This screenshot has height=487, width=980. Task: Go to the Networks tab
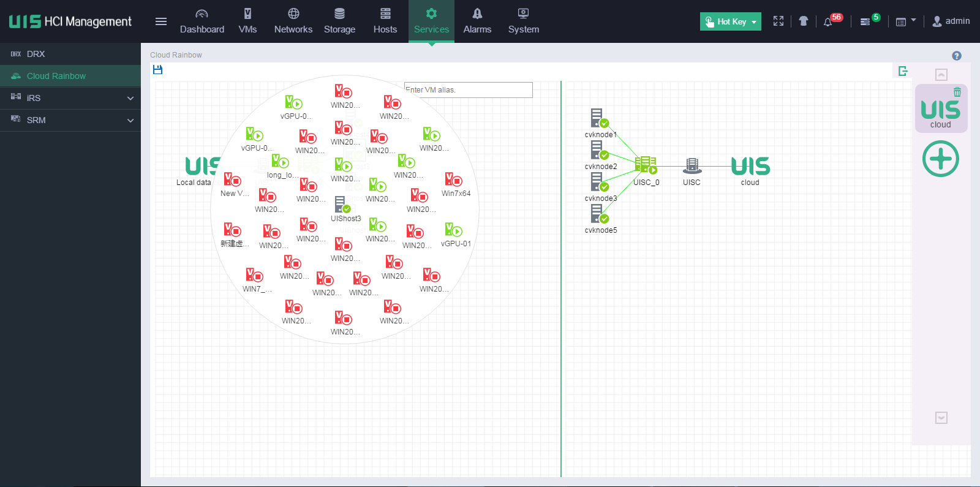pos(293,21)
